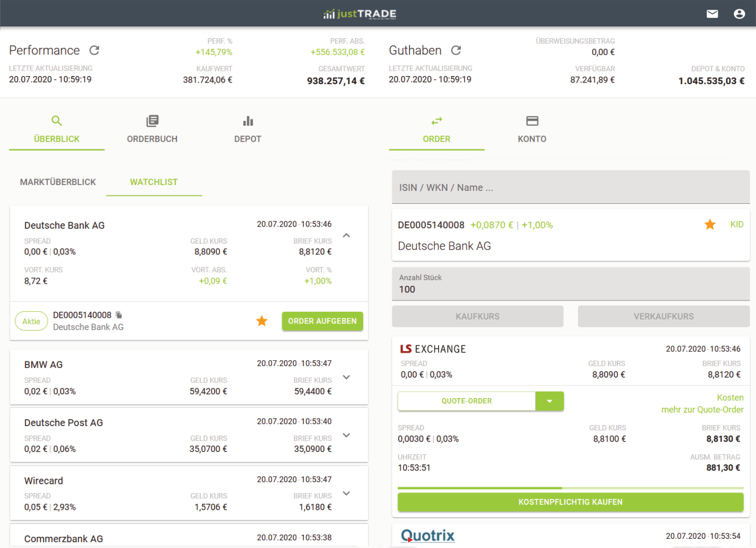Open the MARKTÜBERBLICK subtab

coord(58,182)
